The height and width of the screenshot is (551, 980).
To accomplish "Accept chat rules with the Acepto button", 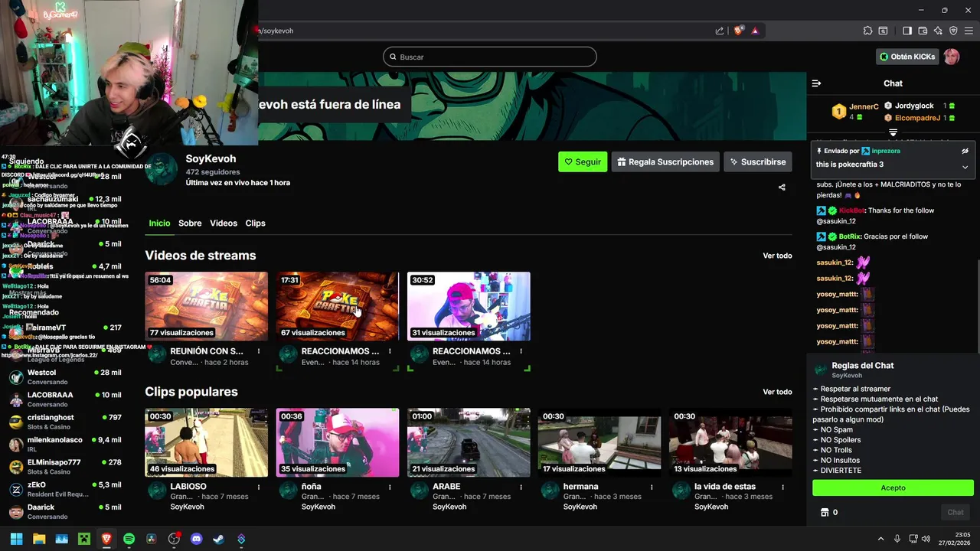I will 893,487.
